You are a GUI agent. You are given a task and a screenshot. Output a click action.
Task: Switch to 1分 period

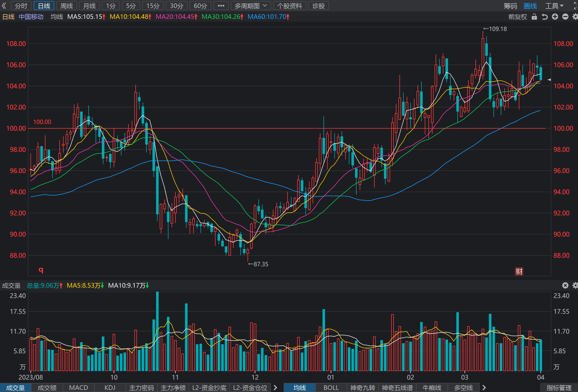pyautogui.click(x=111, y=6)
